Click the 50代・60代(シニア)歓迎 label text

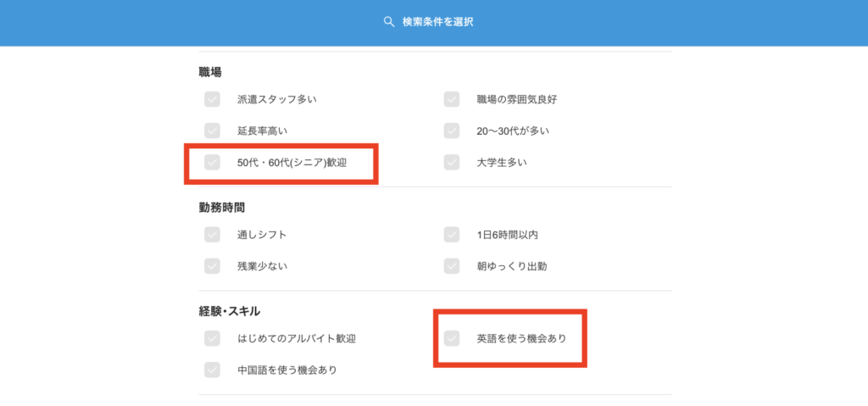303,162
